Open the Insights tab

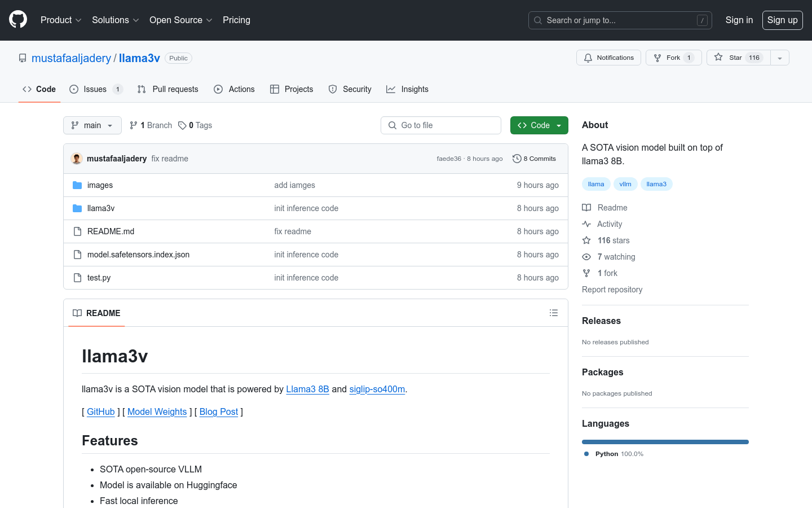coord(407,89)
